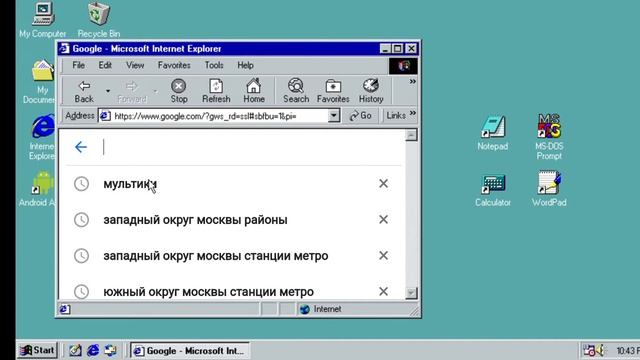The height and width of the screenshot is (360, 640).
Task: Click the task scheduler tray icon
Action: [x=589, y=350]
